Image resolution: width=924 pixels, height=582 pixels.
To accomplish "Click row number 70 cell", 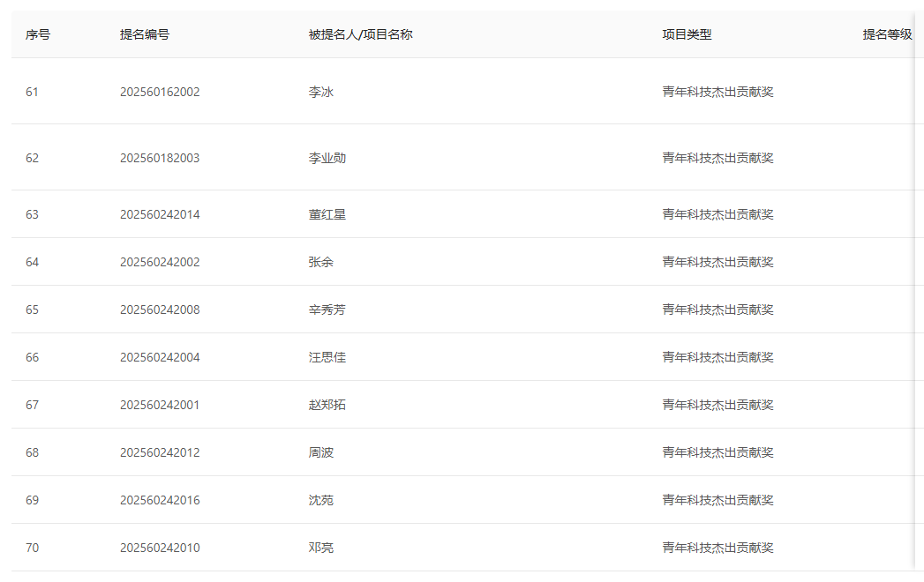I will [x=33, y=548].
